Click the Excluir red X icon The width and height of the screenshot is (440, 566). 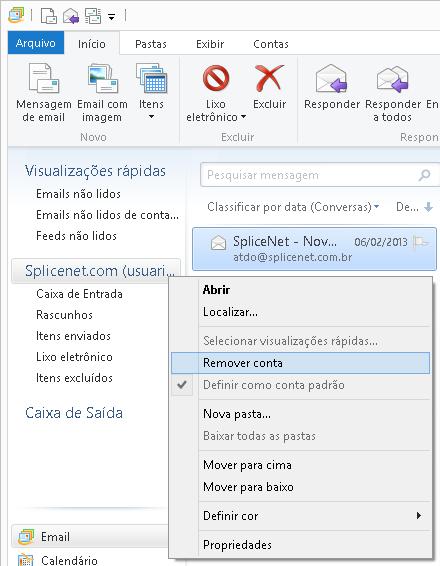tap(269, 78)
